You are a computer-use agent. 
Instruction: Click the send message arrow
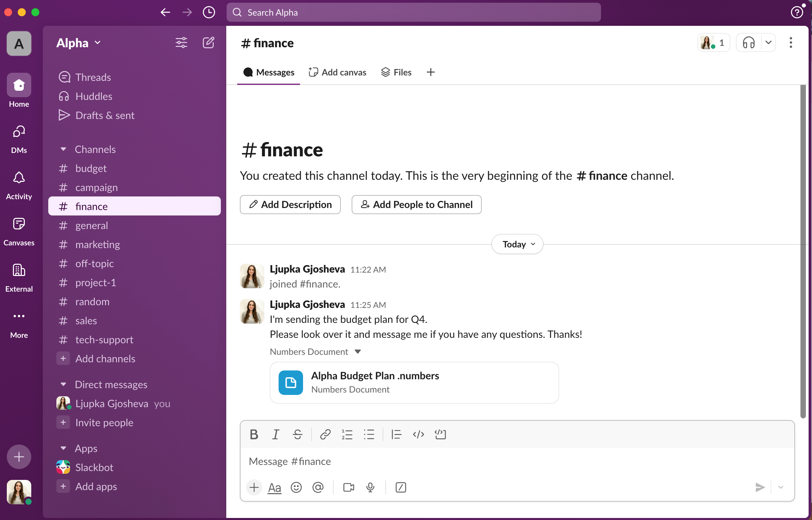point(760,487)
